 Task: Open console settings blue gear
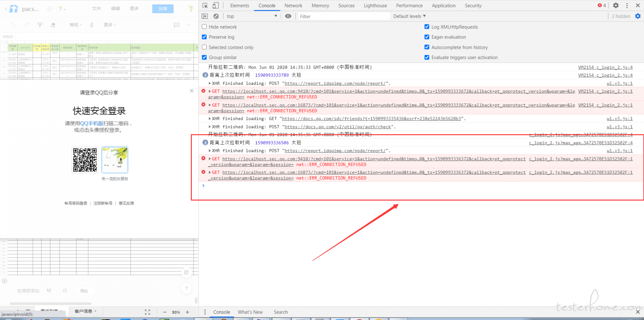(638, 16)
